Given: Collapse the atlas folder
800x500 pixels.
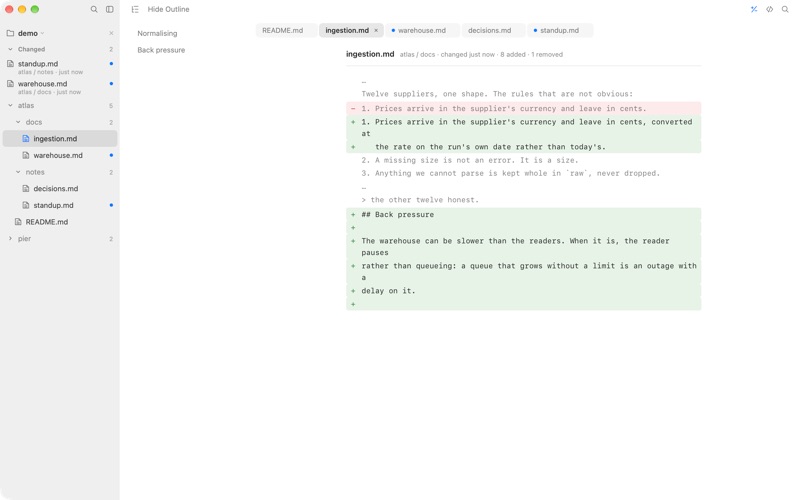Looking at the screenshot, I should tap(10, 106).
